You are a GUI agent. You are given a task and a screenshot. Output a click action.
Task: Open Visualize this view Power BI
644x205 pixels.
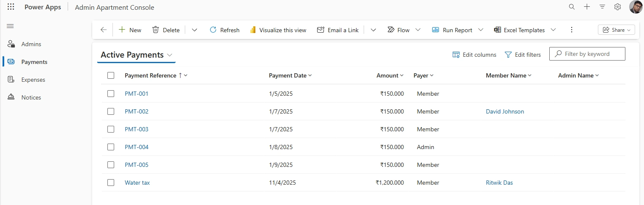click(x=253, y=30)
